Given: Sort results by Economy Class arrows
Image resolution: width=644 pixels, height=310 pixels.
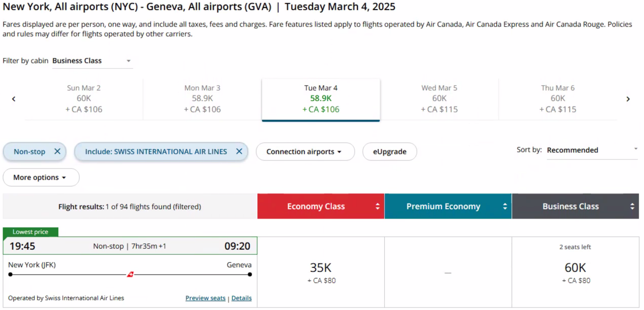Looking at the screenshot, I should pyautogui.click(x=377, y=206).
